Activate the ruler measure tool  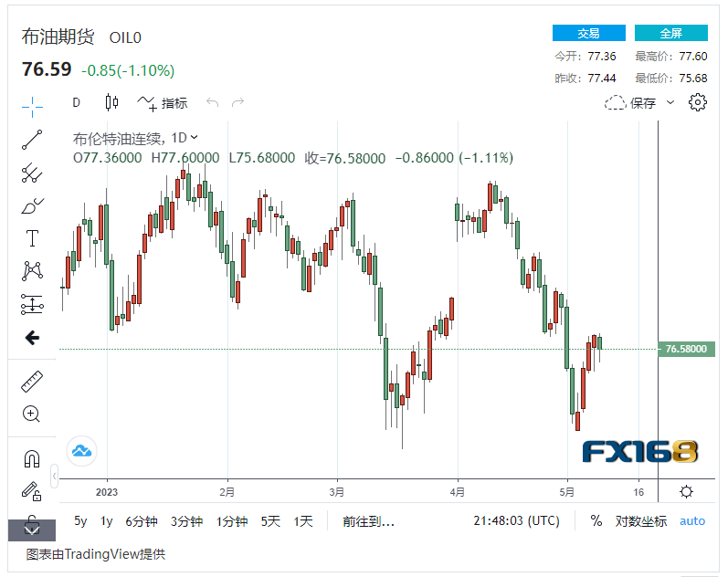coord(32,381)
